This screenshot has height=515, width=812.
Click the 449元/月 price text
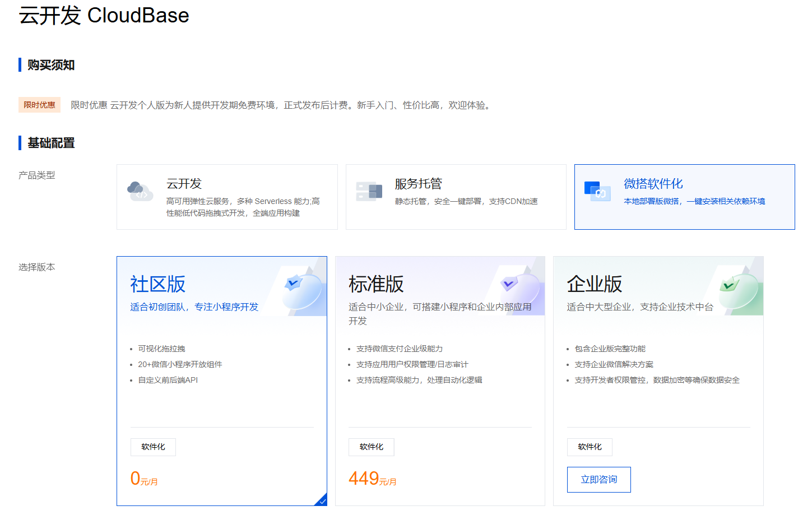(373, 479)
